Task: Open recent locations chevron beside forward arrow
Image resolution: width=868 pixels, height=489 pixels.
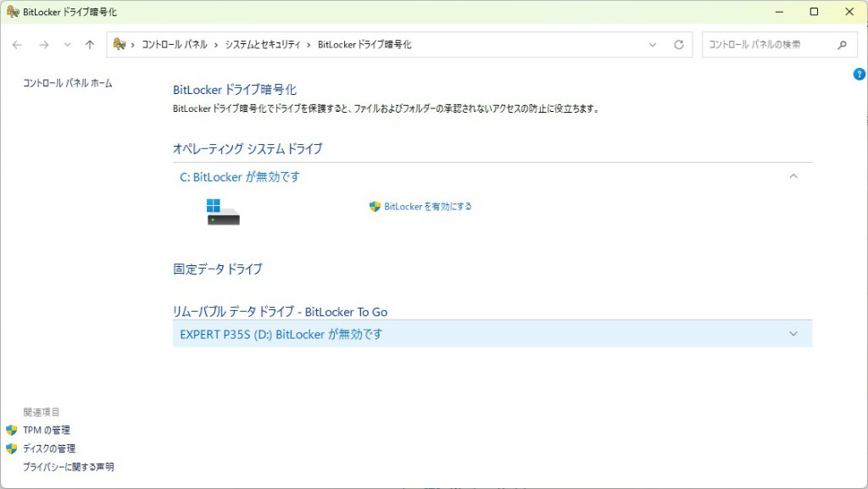Action: [67, 45]
